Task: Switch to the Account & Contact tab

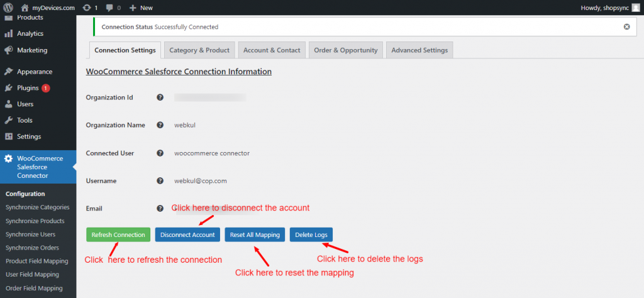Action: pos(272,50)
